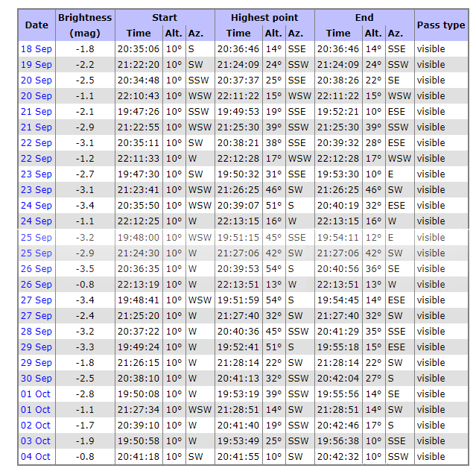Select highest point time 19:53:19
The height and width of the screenshot is (474, 476).
(238, 394)
